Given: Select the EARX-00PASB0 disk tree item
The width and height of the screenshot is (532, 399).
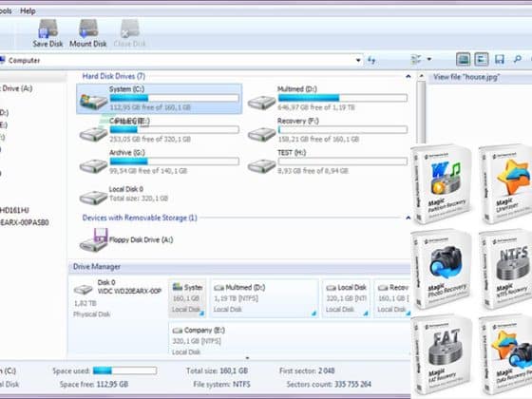Looking at the screenshot, I should pyautogui.click(x=24, y=222).
